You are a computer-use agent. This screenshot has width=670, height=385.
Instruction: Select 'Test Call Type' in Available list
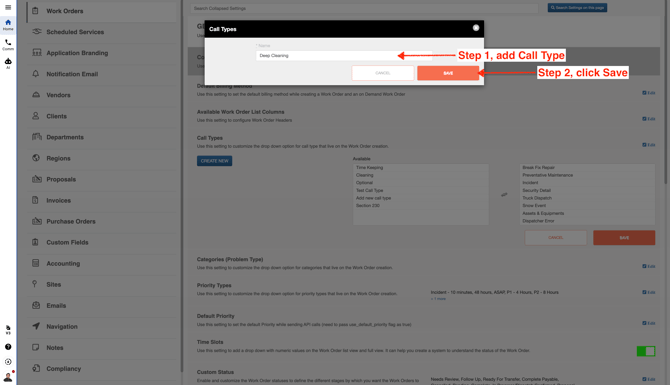(x=421, y=190)
